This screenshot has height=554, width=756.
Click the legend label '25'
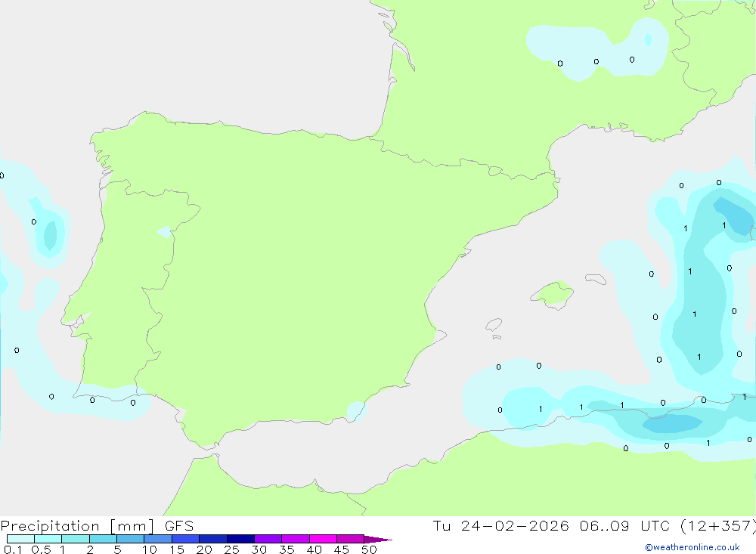[x=231, y=549]
